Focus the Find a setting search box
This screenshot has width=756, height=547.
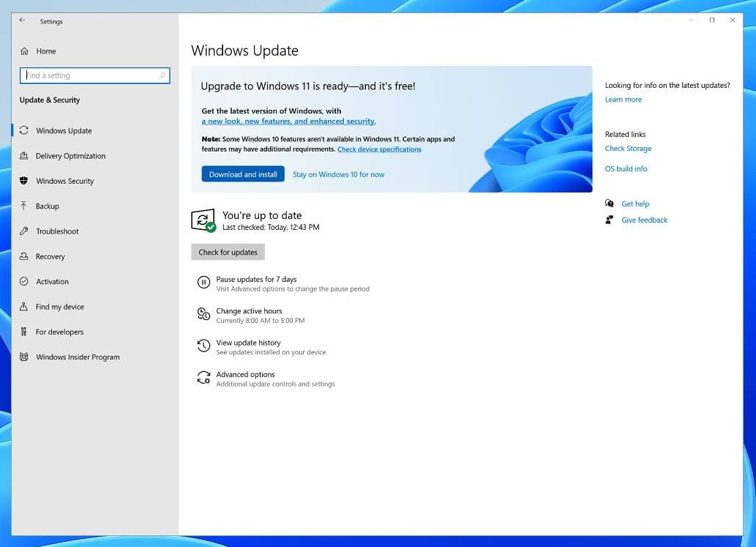click(94, 75)
